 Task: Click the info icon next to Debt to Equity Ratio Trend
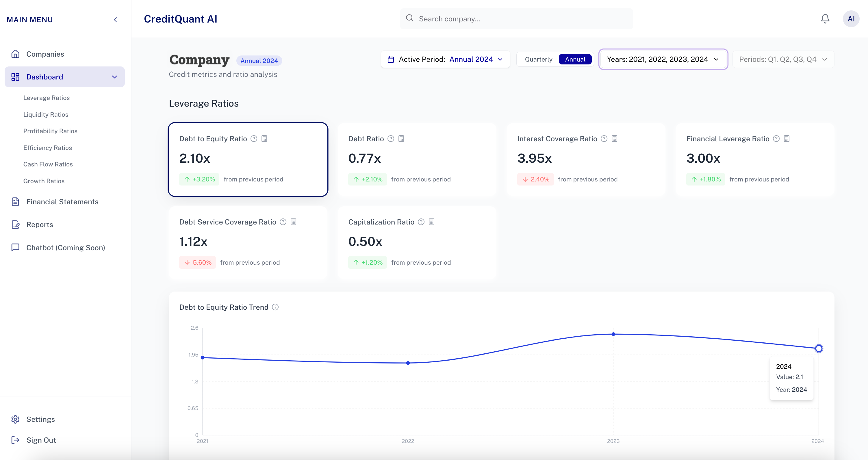click(276, 307)
